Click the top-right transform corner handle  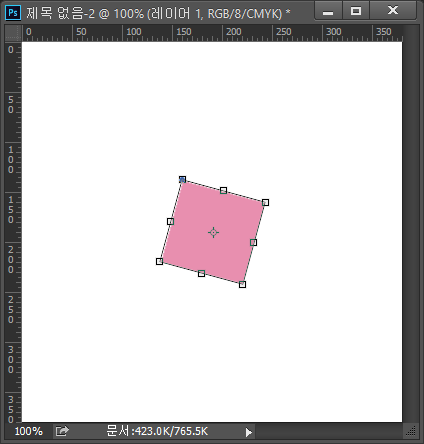(265, 202)
